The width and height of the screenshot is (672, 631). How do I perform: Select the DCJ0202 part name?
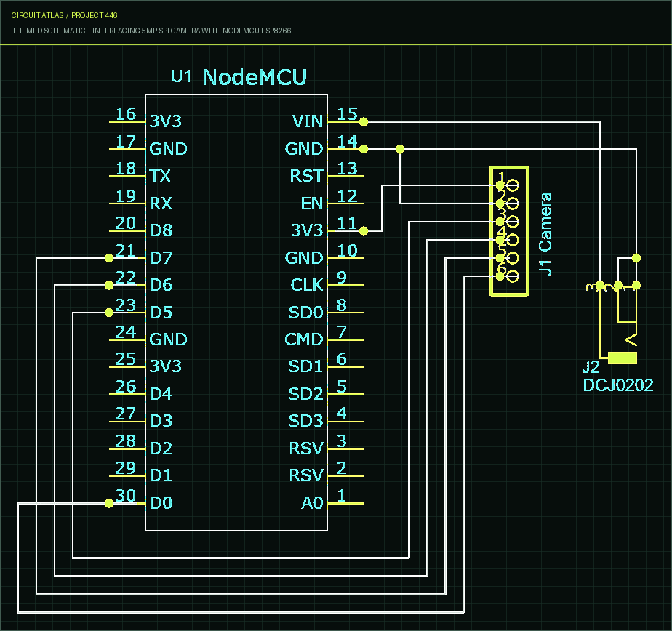[618, 385]
